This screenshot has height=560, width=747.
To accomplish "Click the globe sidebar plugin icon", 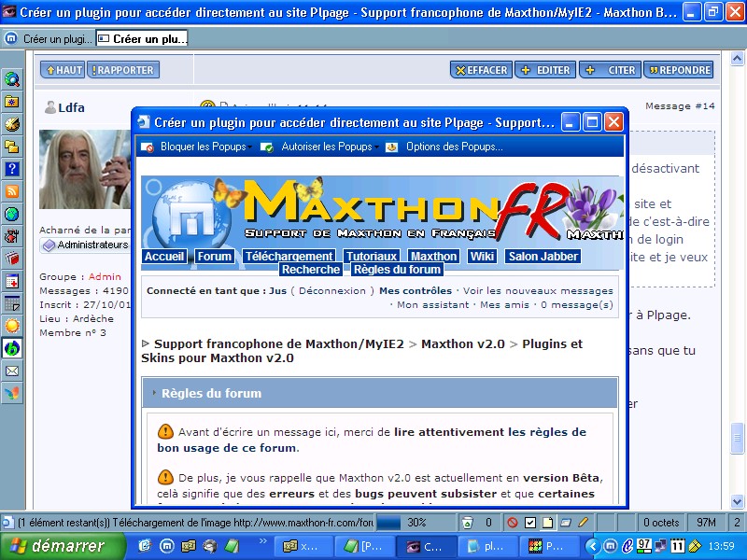I will pos(12,214).
